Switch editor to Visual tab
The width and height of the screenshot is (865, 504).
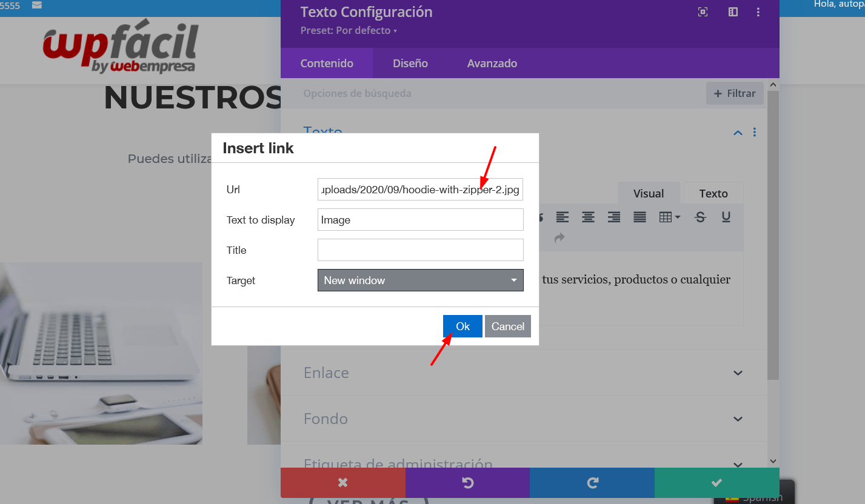tap(649, 193)
